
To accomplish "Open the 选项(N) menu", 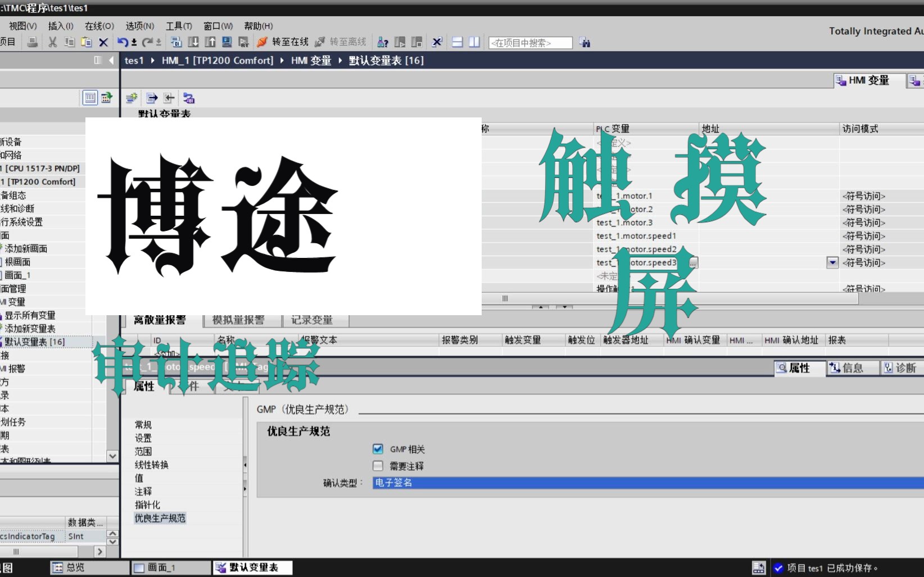I will [140, 26].
